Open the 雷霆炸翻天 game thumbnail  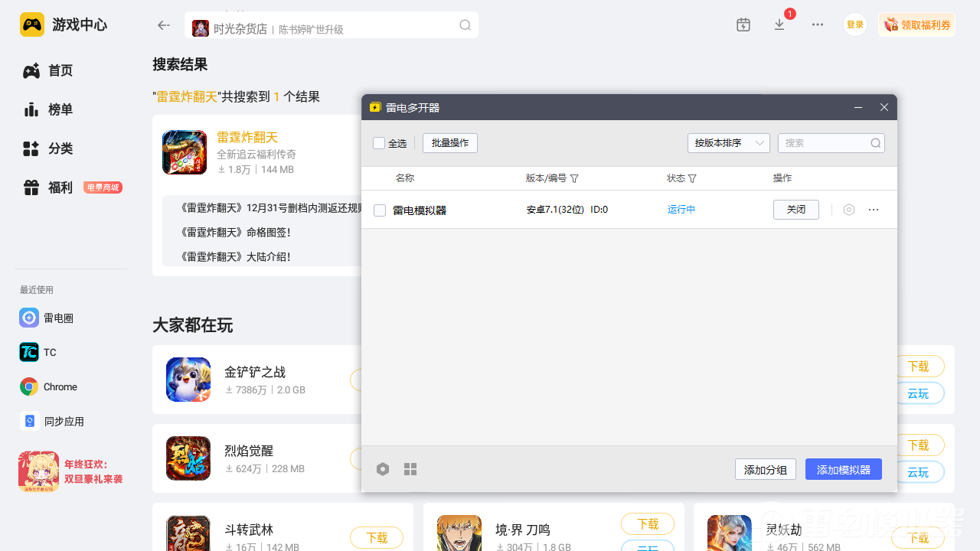185,152
